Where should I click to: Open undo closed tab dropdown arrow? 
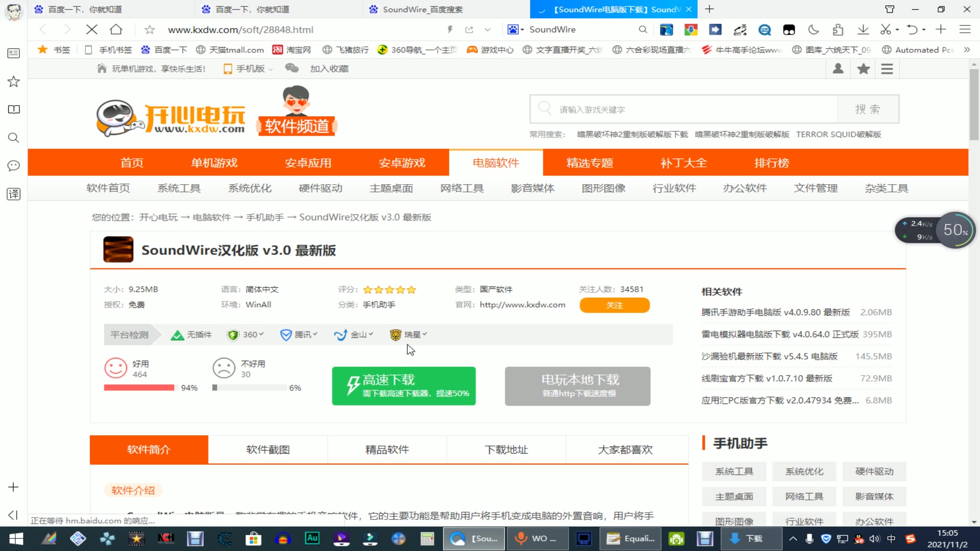(x=924, y=30)
